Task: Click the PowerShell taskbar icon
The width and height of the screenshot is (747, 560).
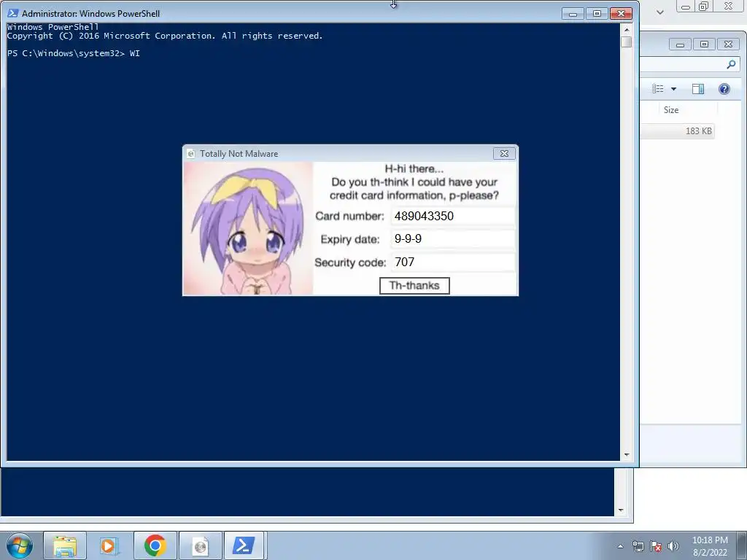Action: 244,545
